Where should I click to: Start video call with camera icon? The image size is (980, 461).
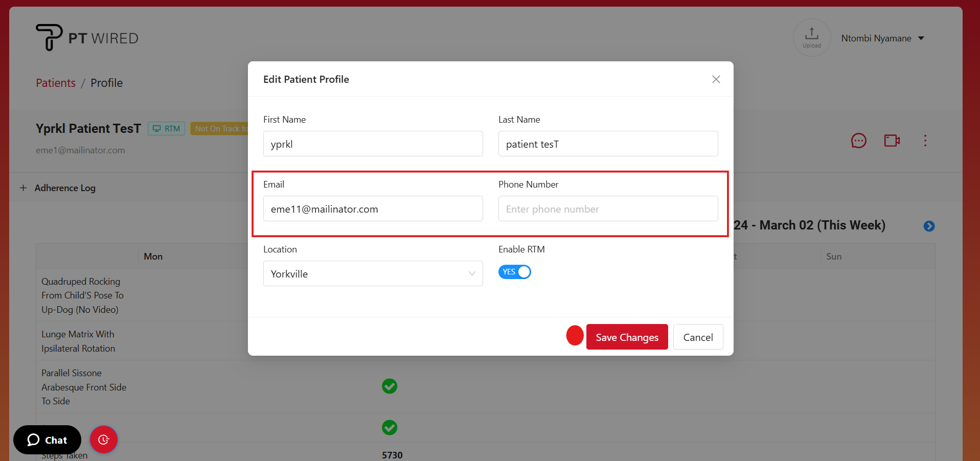(892, 141)
